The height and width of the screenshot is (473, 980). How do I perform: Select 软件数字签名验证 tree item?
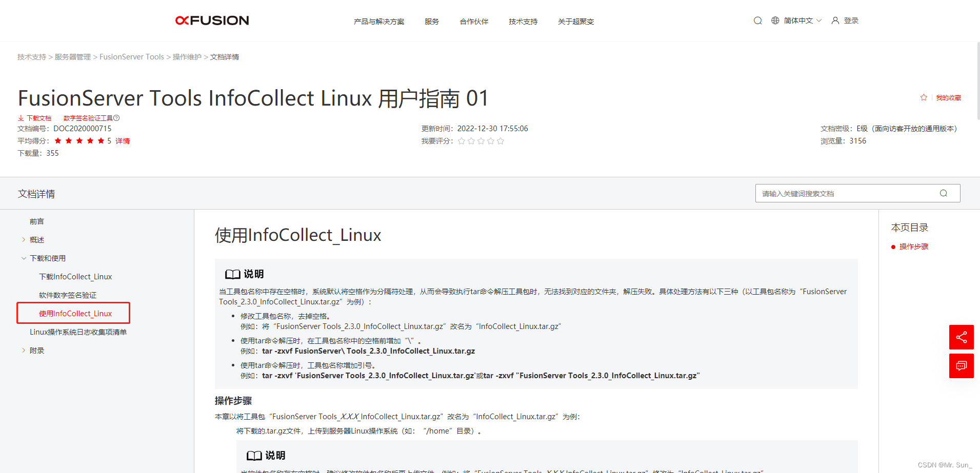point(68,295)
